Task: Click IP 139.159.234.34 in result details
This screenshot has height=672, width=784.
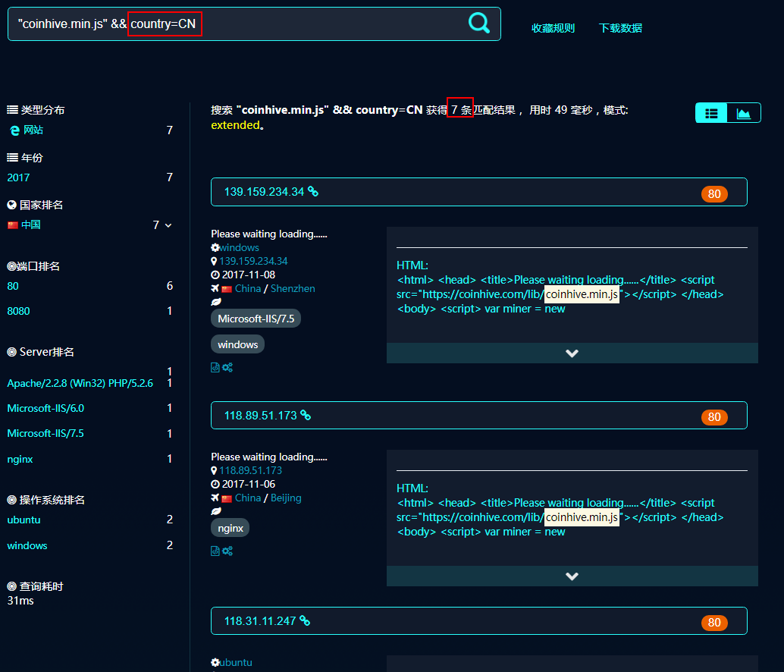Action: [253, 261]
